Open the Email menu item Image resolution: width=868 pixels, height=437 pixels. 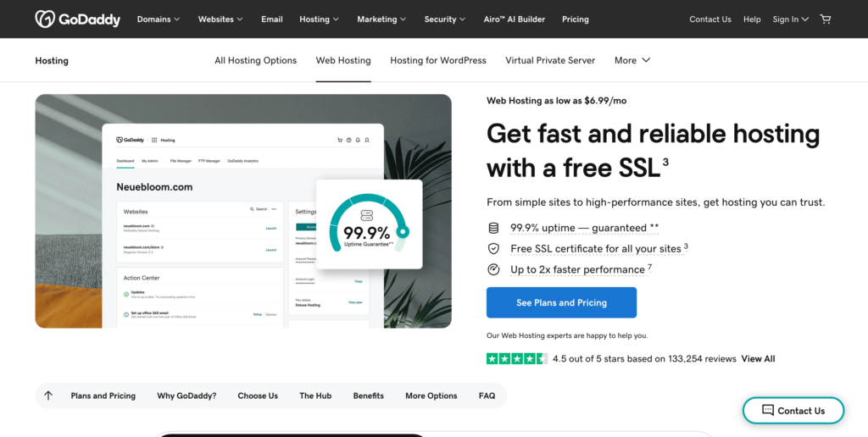(x=272, y=19)
